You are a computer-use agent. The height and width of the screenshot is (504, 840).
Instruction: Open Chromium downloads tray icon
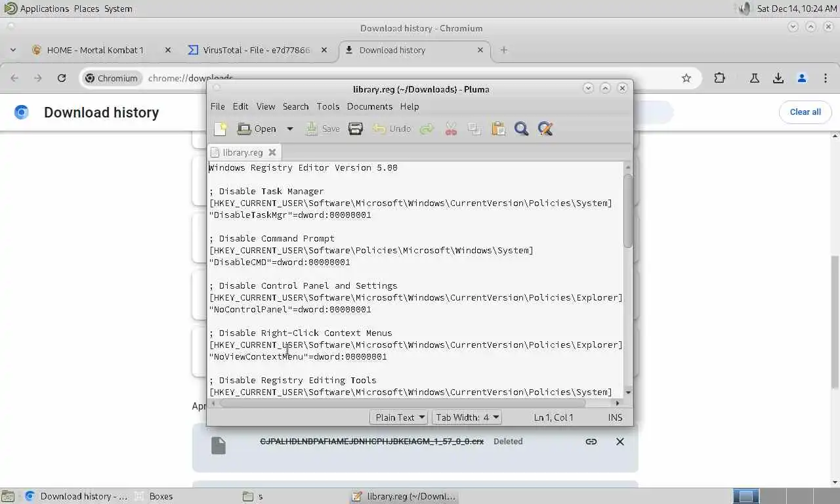tap(778, 78)
